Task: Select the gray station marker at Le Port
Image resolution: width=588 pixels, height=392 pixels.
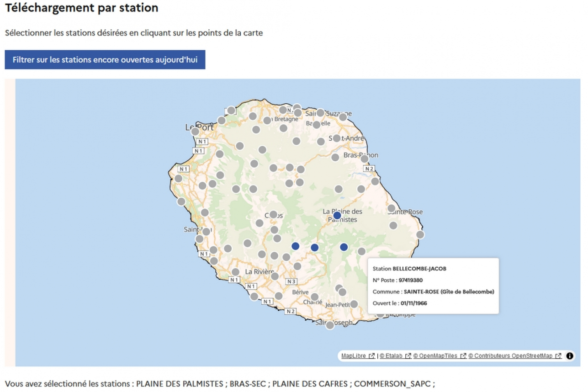Action: (195, 132)
